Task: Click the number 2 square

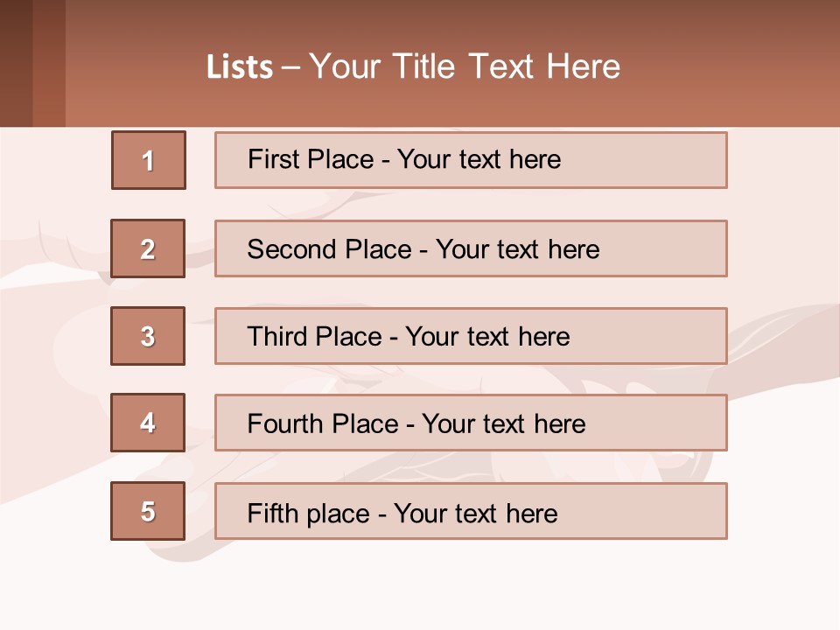Action: coord(148,248)
